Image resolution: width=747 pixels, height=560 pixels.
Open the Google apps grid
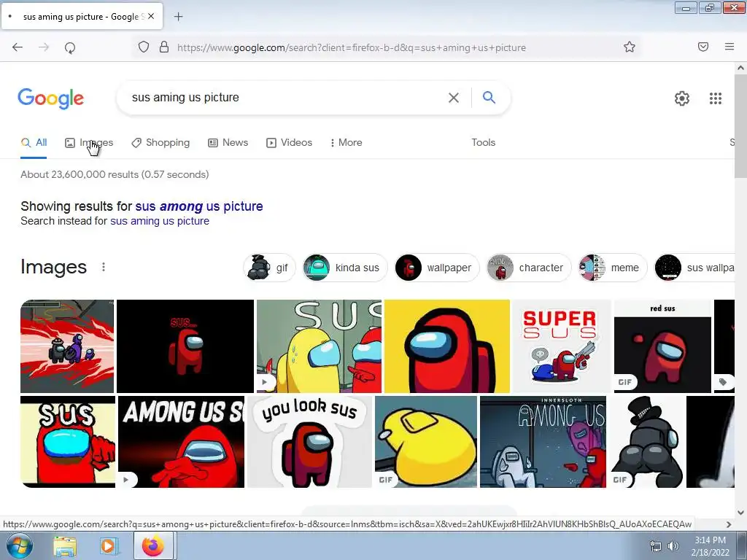pyautogui.click(x=715, y=98)
